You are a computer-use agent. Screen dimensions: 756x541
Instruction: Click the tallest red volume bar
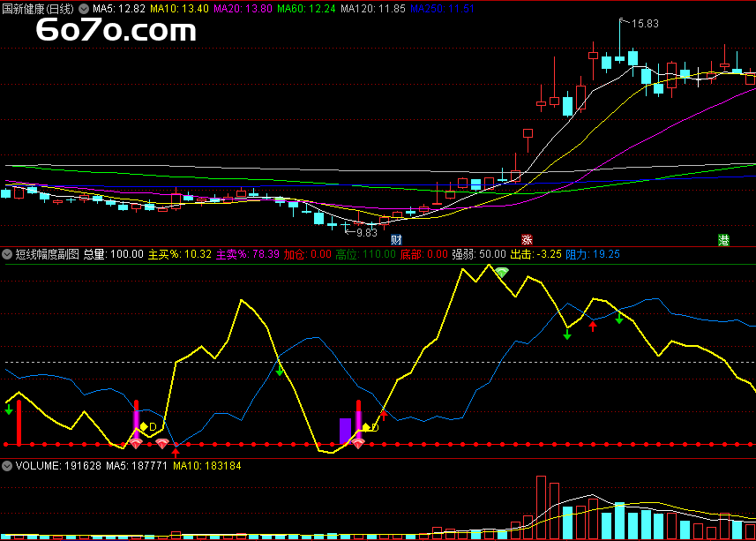[541, 507]
